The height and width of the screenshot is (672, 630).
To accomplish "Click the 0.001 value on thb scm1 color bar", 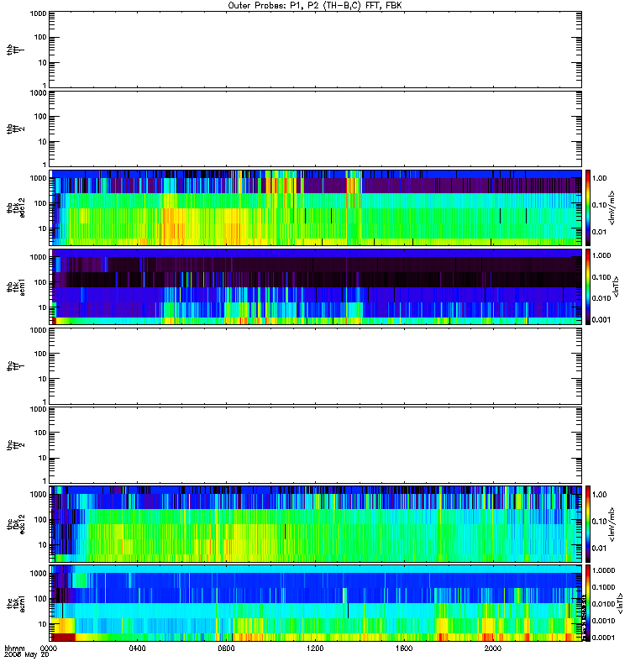I will click(601, 319).
